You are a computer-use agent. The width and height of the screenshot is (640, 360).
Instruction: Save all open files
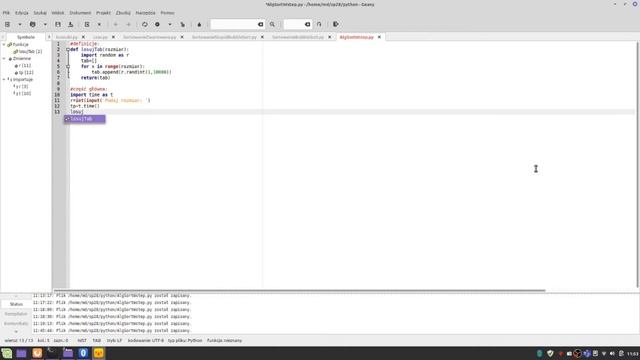click(x=71, y=24)
